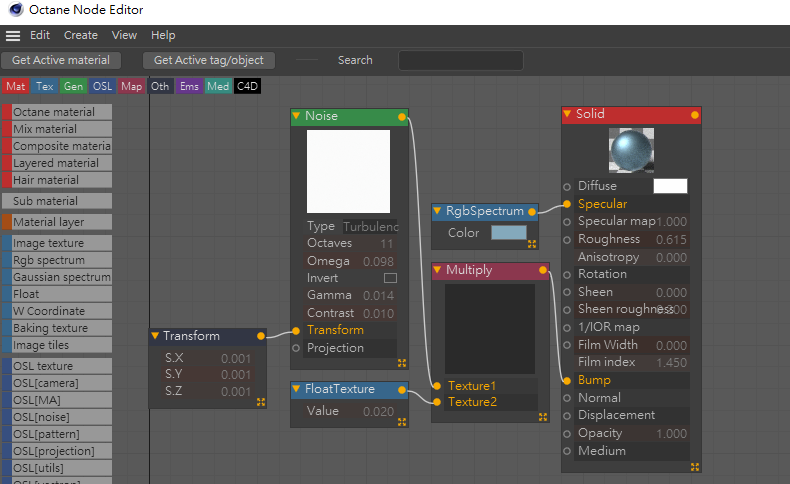Add an OSL texture node
The height and width of the screenshot is (484, 790).
point(57,366)
